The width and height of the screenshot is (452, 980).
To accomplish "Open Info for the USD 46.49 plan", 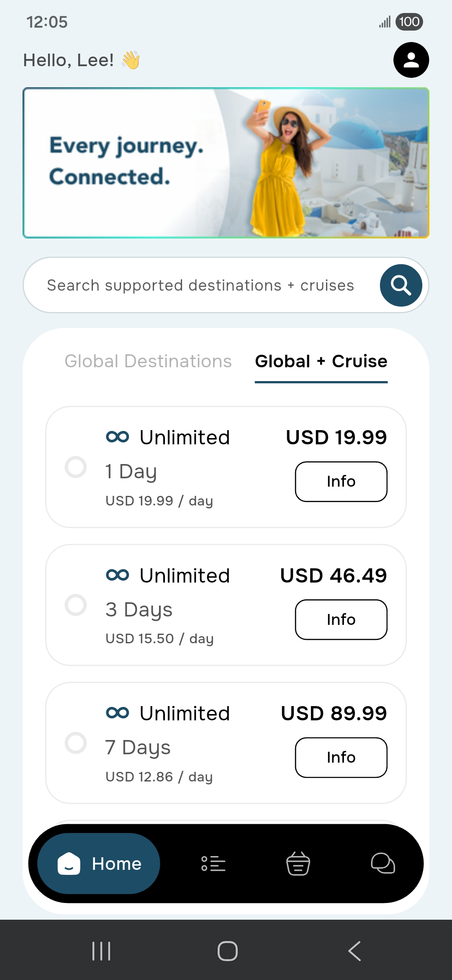I will [x=341, y=619].
